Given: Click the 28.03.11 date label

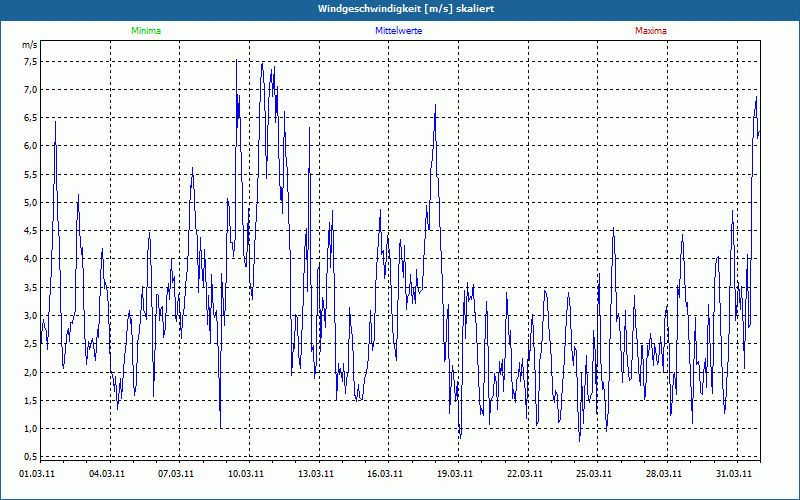Looking at the screenshot, I should [x=664, y=474].
